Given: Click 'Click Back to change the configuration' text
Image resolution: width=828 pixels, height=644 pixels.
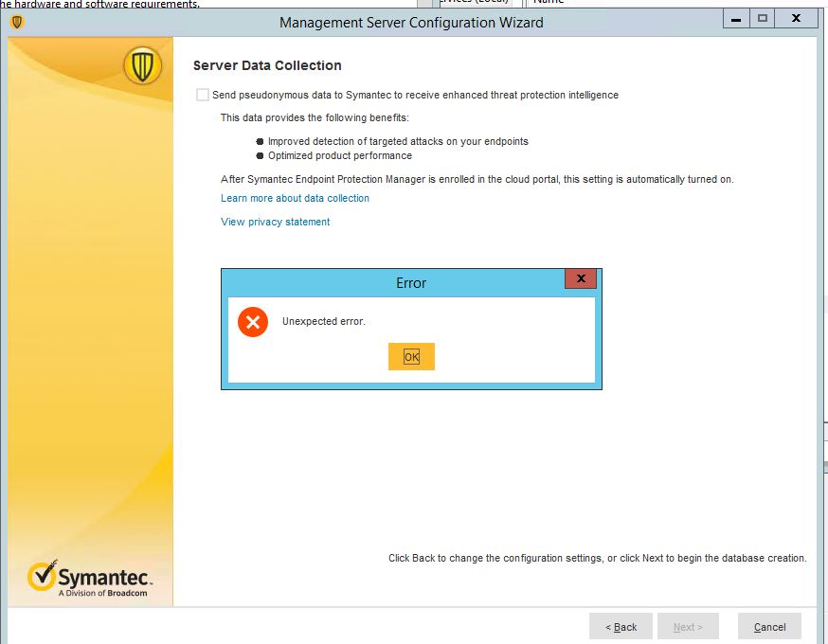Looking at the screenshot, I should tap(597, 558).
